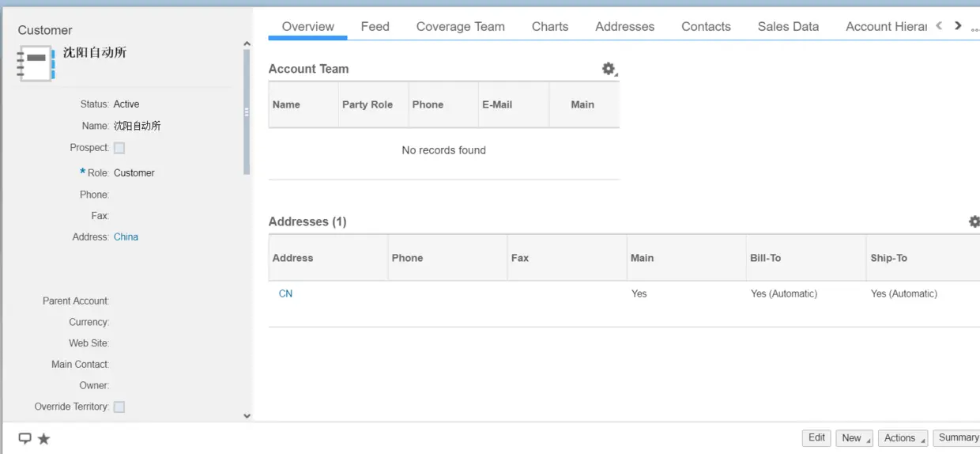
Task: Open the Actions dropdown menu
Action: [x=902, y=438]
